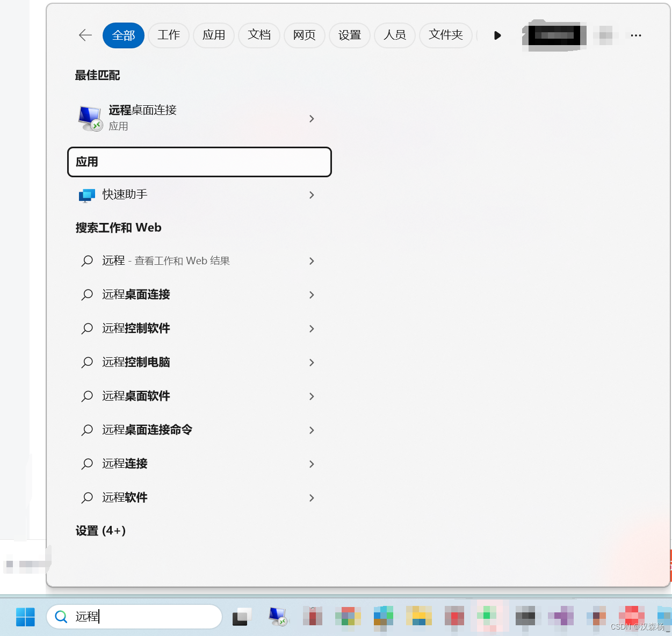Expand chevron on the 远程桌面连接 web suggestion
Viewport: 672px width, 636px height.
(x=312, y=295)
